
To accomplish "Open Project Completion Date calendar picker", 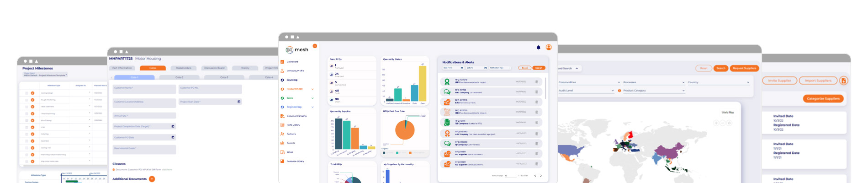I will pos(173,126).
